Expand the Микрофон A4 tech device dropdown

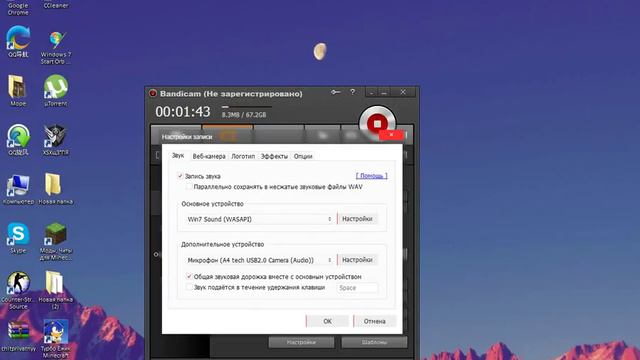(260, 260)
